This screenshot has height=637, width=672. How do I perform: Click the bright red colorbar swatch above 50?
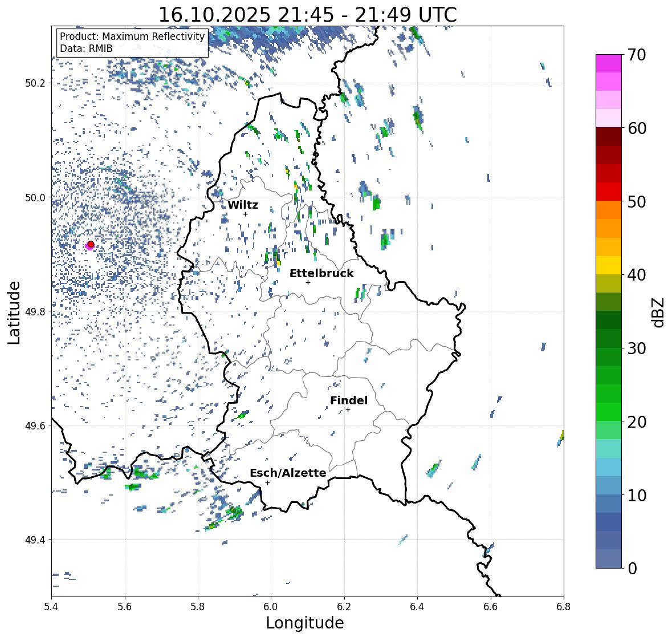point(609,192)
